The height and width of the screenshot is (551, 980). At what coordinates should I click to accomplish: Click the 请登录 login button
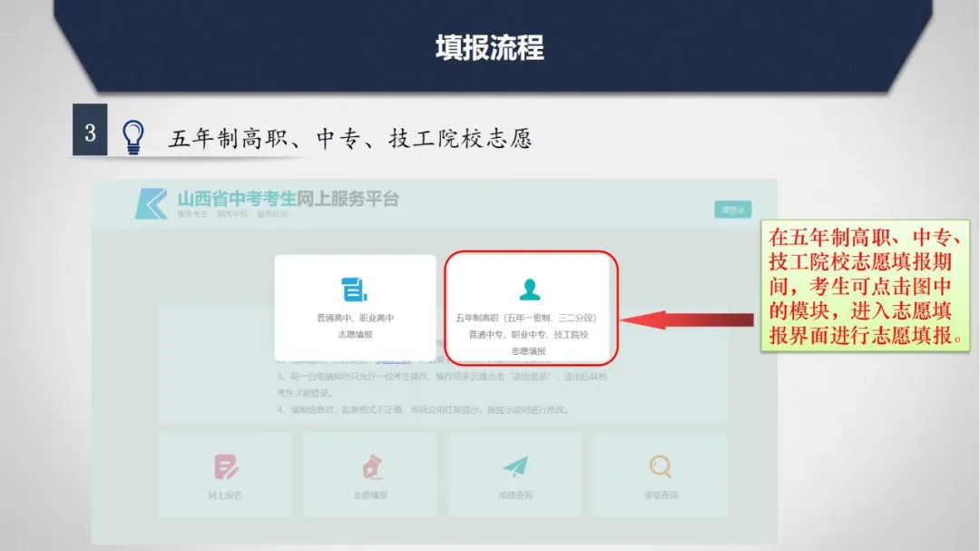point(731,210)
